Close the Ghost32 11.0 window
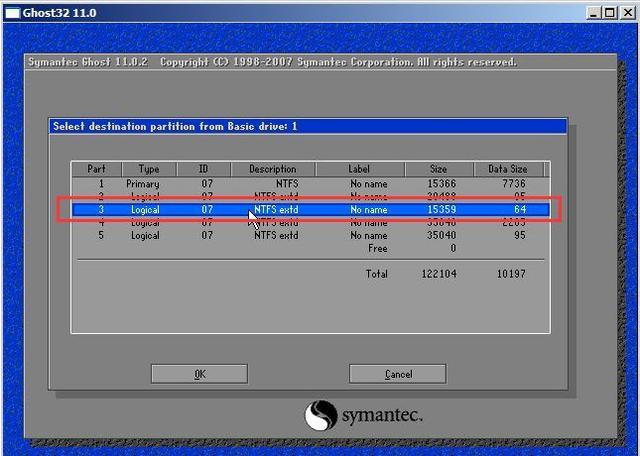Viewport: 640px width, 456px height. (x=628, y=13)
